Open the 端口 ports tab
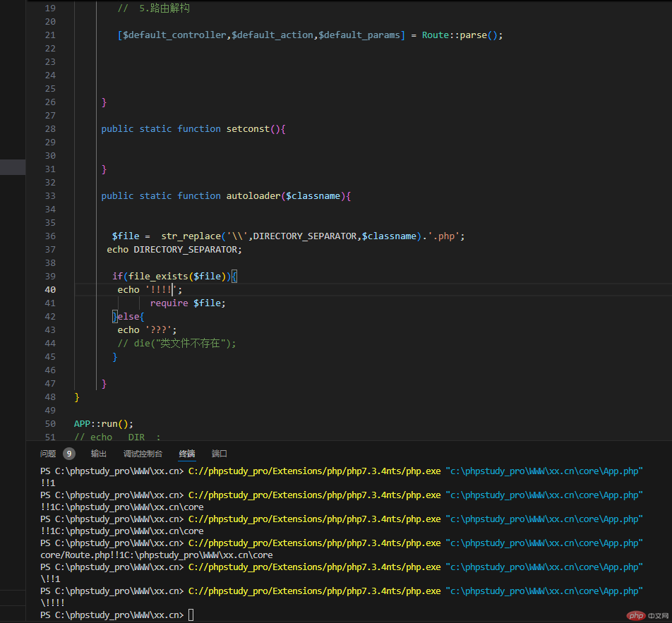This screenshot has height=623, width=672. coord(220,454)
